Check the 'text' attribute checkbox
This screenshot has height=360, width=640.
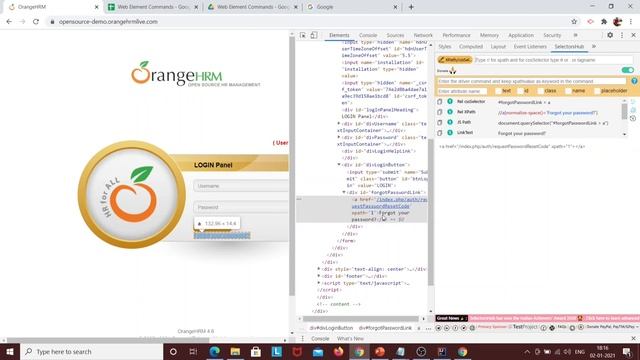tap(498, 91)
